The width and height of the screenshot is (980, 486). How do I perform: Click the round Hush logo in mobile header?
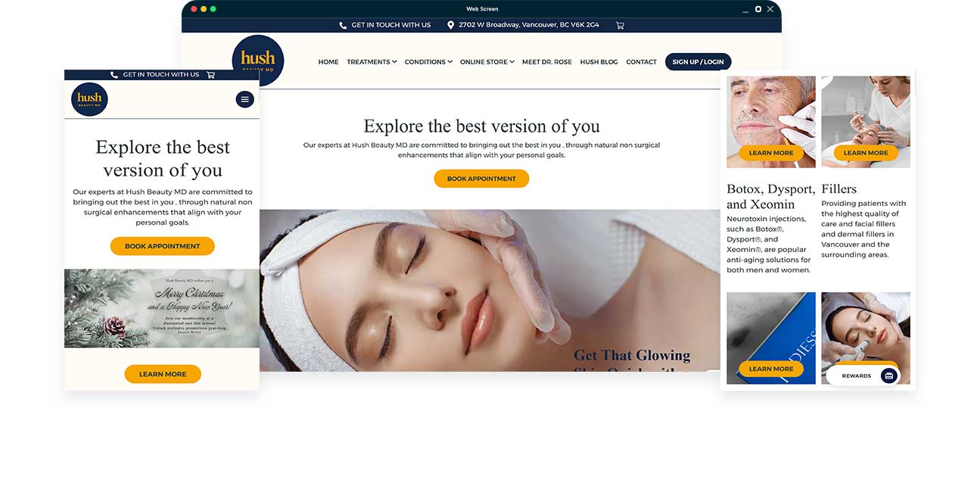pyautogui.click(x=89, y=99)
